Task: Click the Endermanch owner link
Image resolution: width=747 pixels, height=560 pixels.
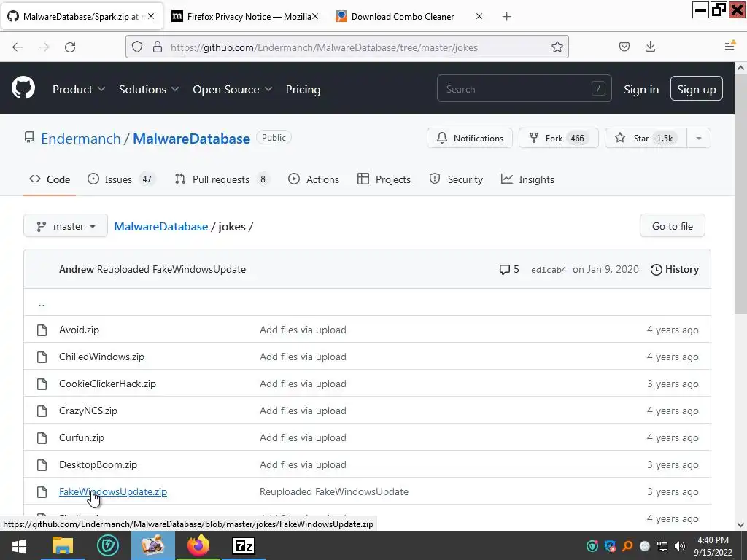Action: tap(81, 139)
